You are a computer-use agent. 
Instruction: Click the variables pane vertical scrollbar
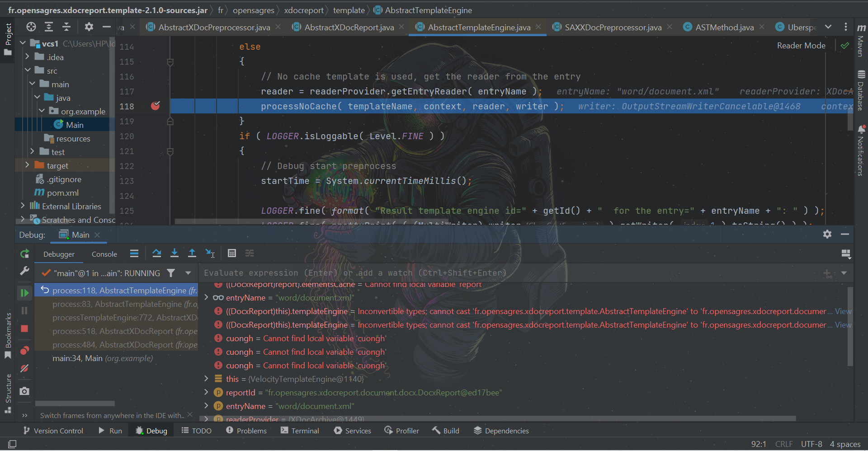tap(850, 325)
